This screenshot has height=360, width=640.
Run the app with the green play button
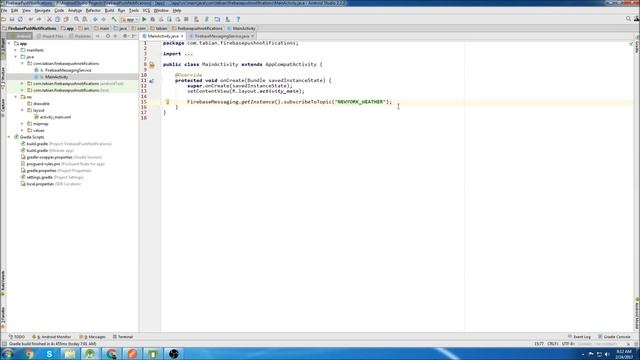pyautogui.click(x=144, y=19)
